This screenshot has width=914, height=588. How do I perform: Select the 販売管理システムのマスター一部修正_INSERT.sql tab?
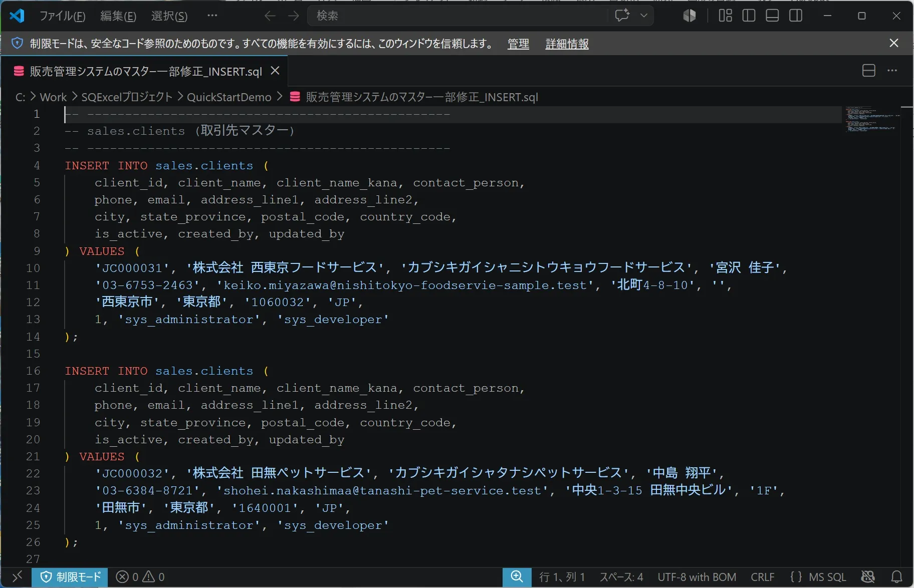pos(145,71)
